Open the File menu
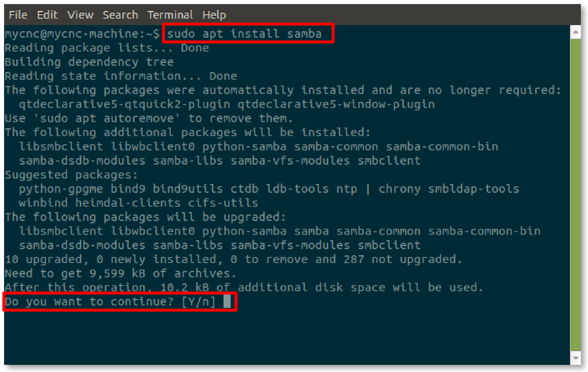588x372 pixels. 18,15
